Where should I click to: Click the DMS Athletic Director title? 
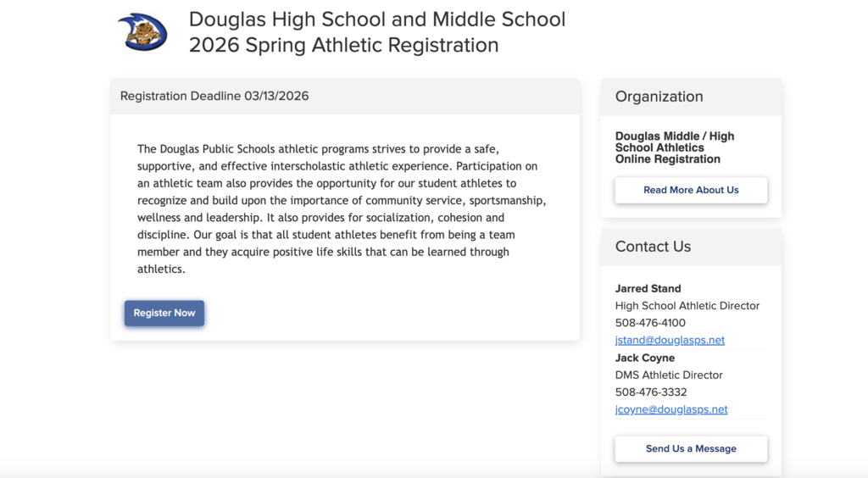click(x=669, y=375)
